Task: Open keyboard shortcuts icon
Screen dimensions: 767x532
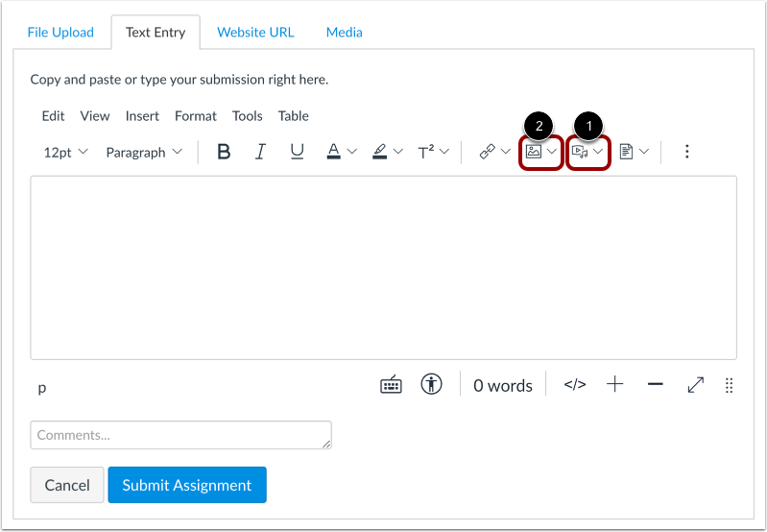Action: 391,385
